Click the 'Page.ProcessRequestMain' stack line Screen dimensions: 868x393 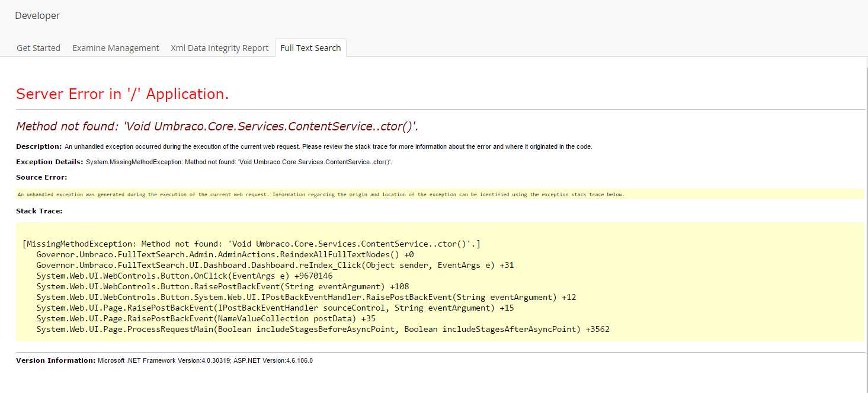pos(323,329)
